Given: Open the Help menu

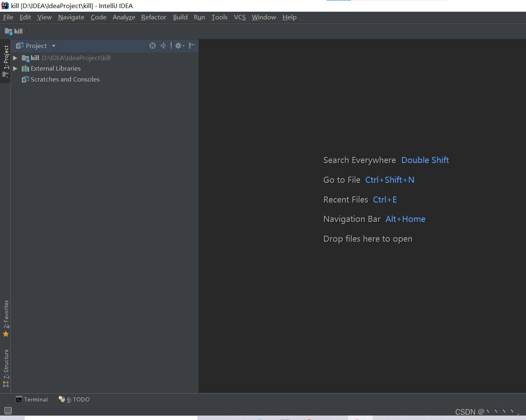Looking at the screenshot, I should coord(289,17).
